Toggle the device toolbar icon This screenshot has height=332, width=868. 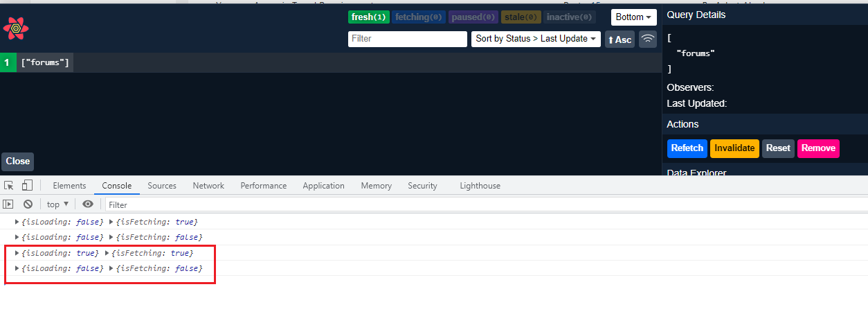[x=27, y=186]
